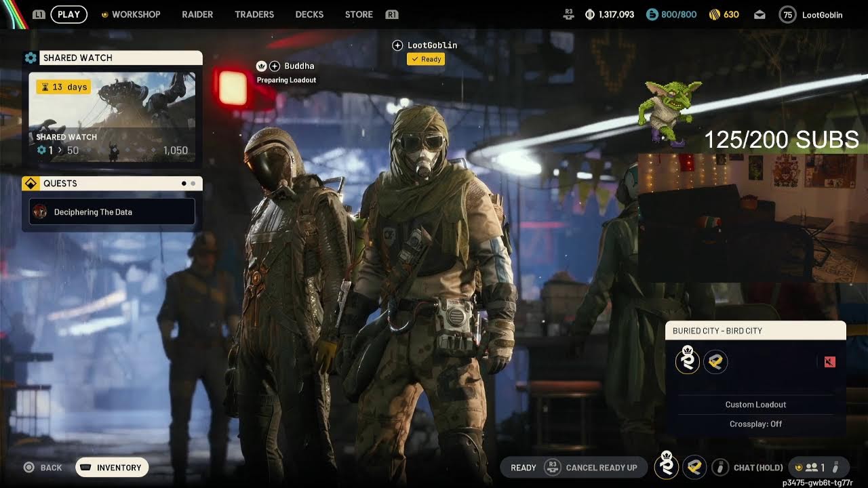Expand the Custom Loadout option
The width and height of the screenshot is (868, 488).
click(x=755, y=405)
